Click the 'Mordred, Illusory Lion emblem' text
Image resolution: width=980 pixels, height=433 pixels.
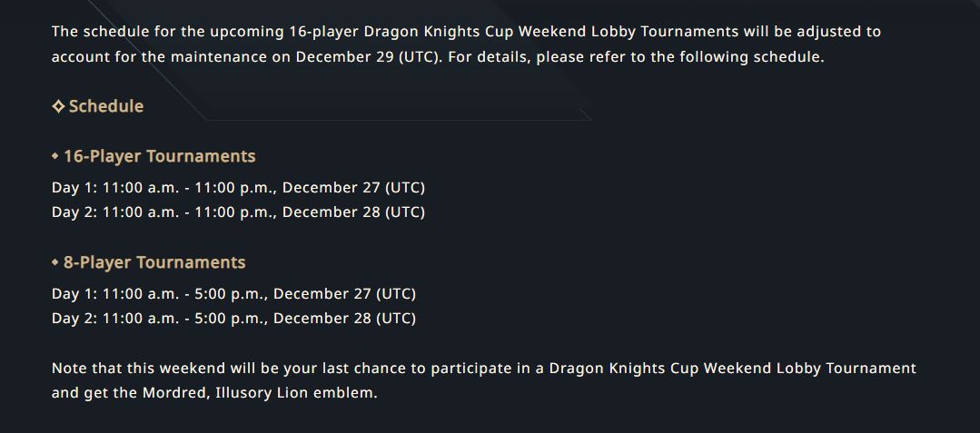(259, 393)
